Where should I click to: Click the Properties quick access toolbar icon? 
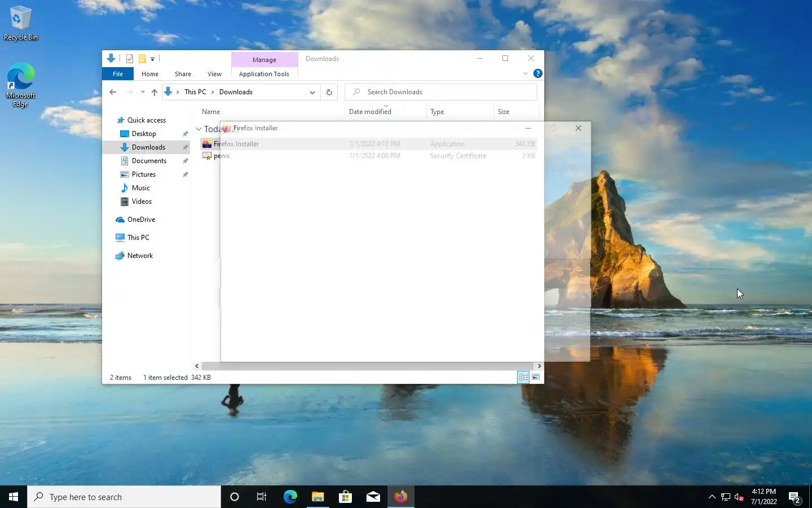pos(130,58)
